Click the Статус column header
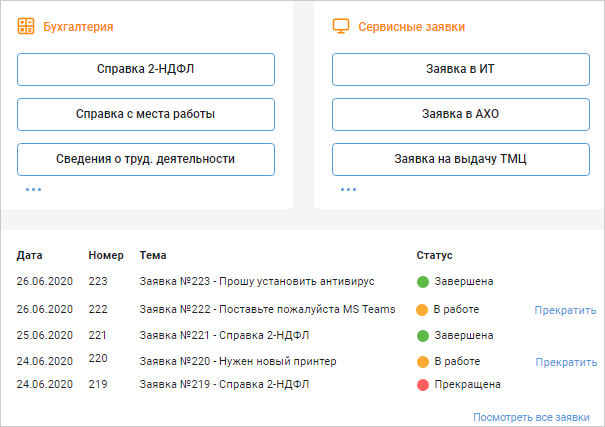 [x=434, y=255]
